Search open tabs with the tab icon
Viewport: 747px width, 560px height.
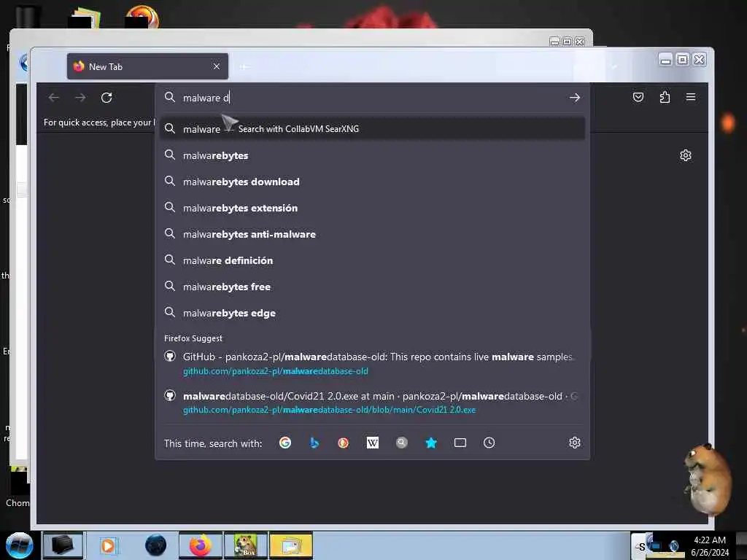pos(460,443)
